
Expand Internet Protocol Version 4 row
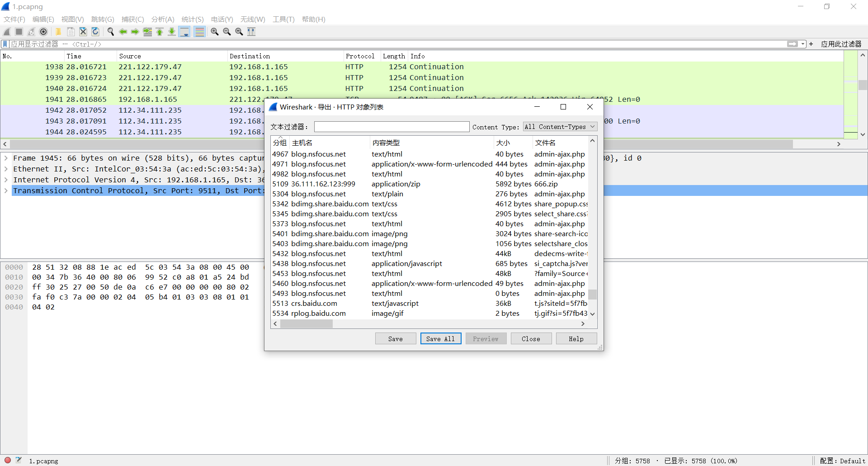pyautogui.click(x=6, y=180)
